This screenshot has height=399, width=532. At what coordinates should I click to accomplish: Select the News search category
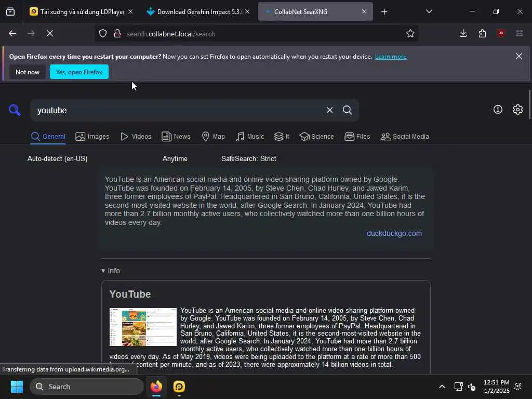tap(176, 137)
